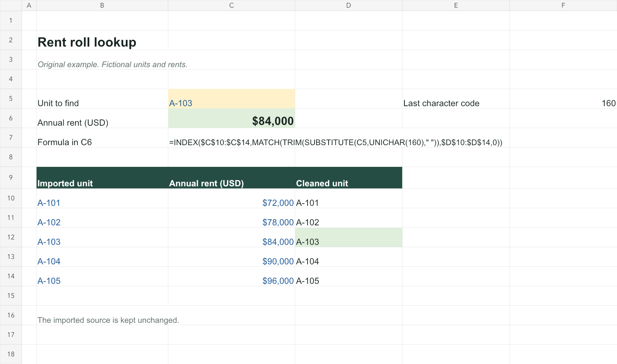The image size is (617, 364).
Task: Click the cell containing 160
Action: tap(563, 99)
